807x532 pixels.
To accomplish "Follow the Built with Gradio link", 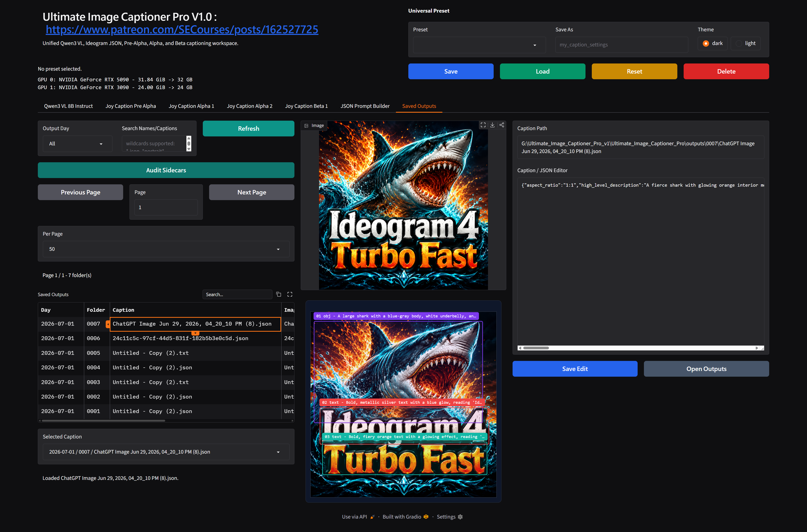I will coord(405,517).
